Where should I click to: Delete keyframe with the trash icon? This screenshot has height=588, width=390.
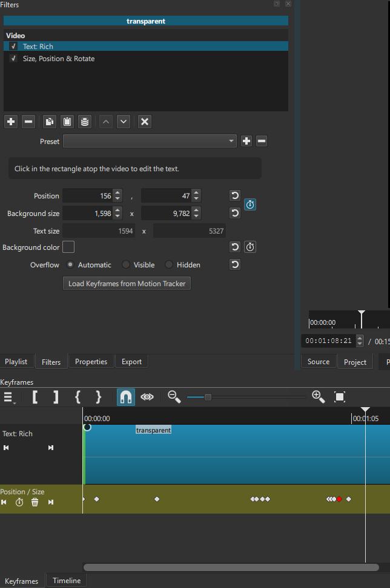coord(35,502)
